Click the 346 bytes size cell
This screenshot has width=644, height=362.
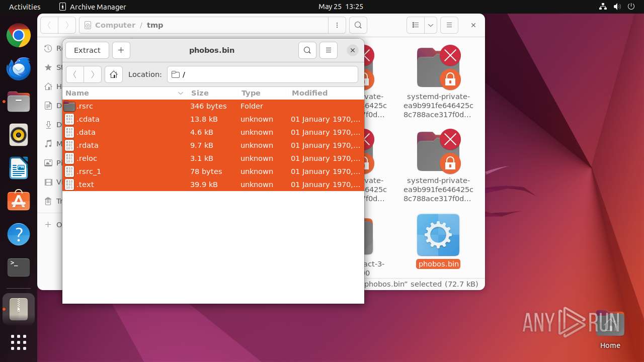208,106
